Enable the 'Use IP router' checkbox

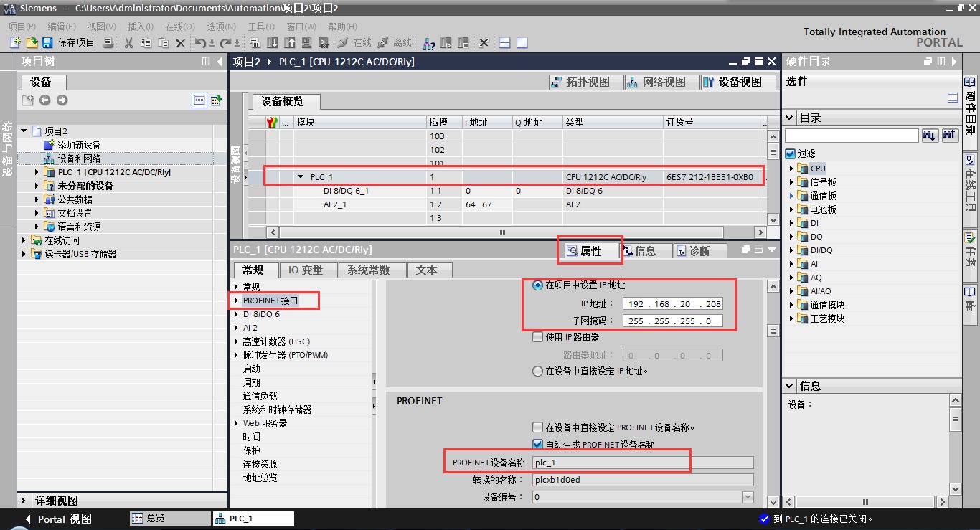537,337
